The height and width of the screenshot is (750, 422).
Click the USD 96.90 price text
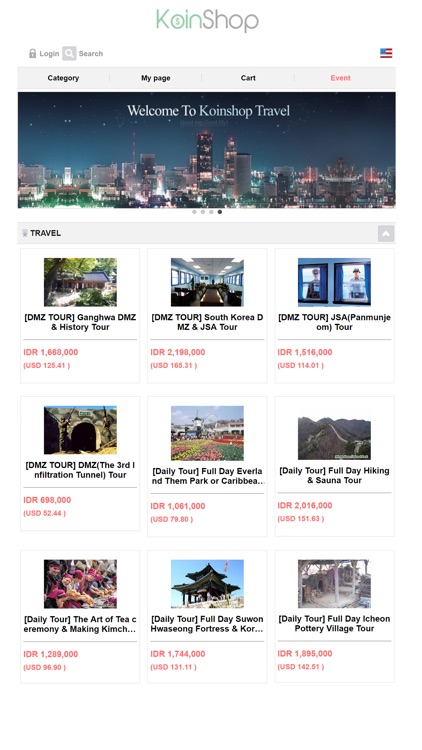point(44,667)
